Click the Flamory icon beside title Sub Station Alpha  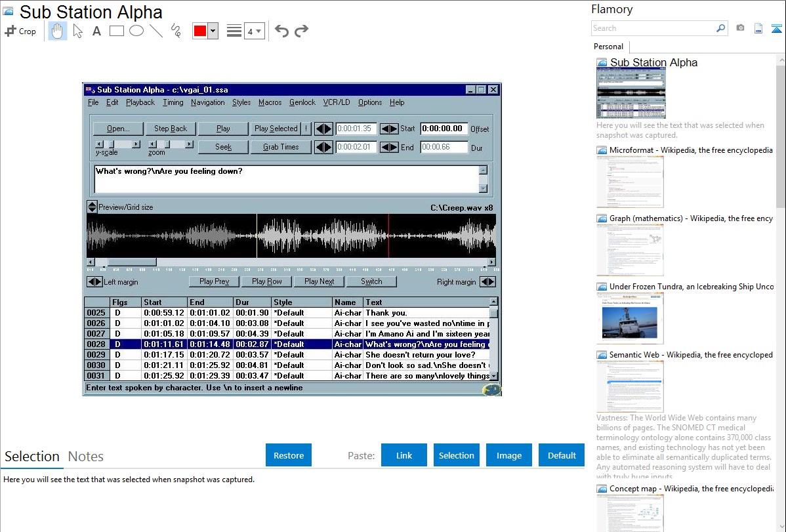(9, 11)
